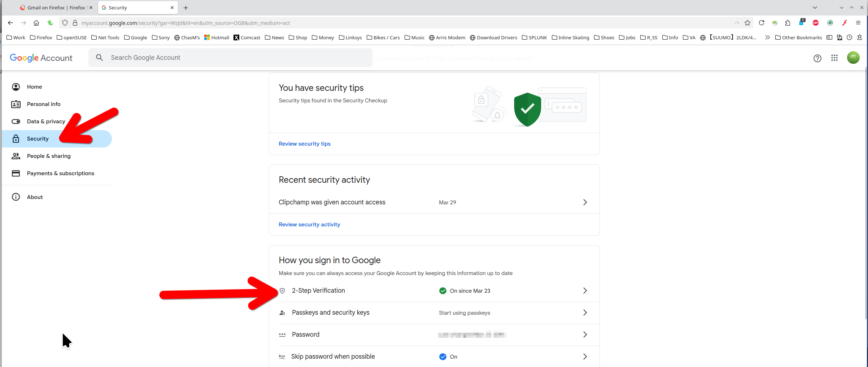Select the Security browser tab
The image size is (868, 367).
point(138,8)
